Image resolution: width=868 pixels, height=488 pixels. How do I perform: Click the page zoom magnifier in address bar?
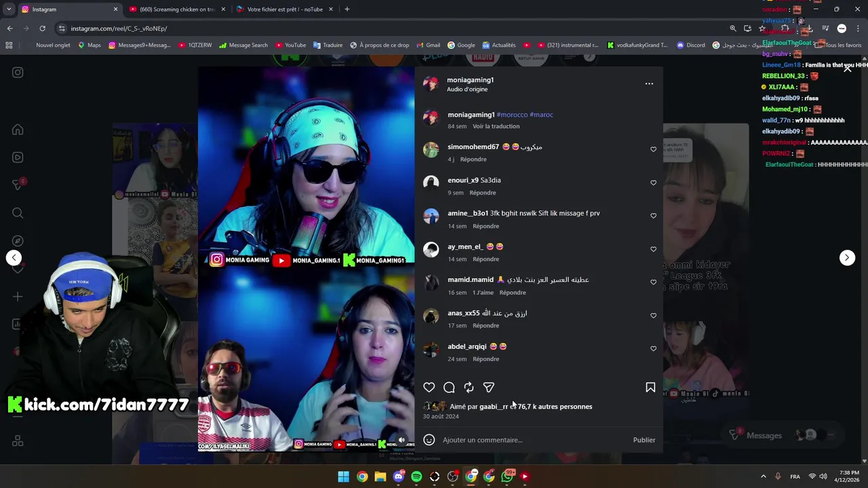click(x=732, y=28)
